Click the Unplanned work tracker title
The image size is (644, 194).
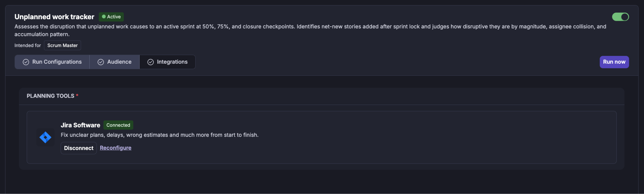click(54, 17)
